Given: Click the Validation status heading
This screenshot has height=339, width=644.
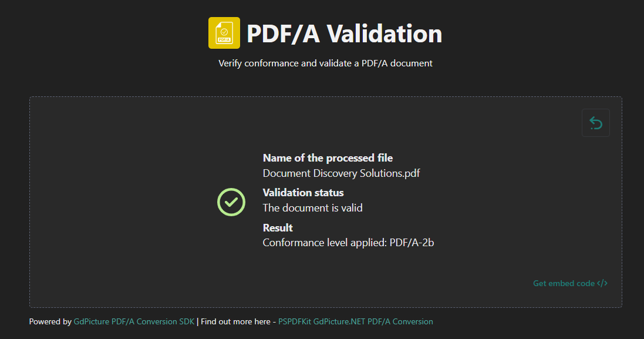Looking at the screenshot, I should click(303, 192).
